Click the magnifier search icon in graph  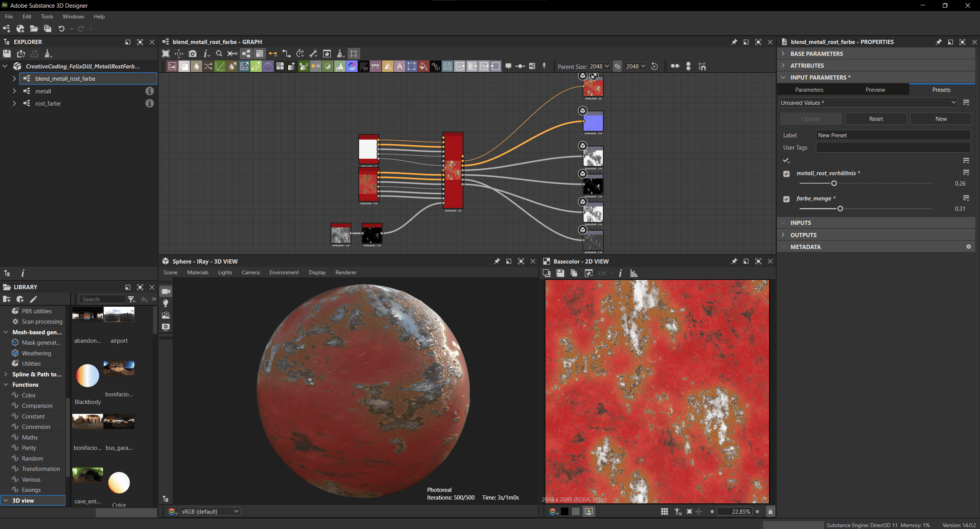click(219, 54)
